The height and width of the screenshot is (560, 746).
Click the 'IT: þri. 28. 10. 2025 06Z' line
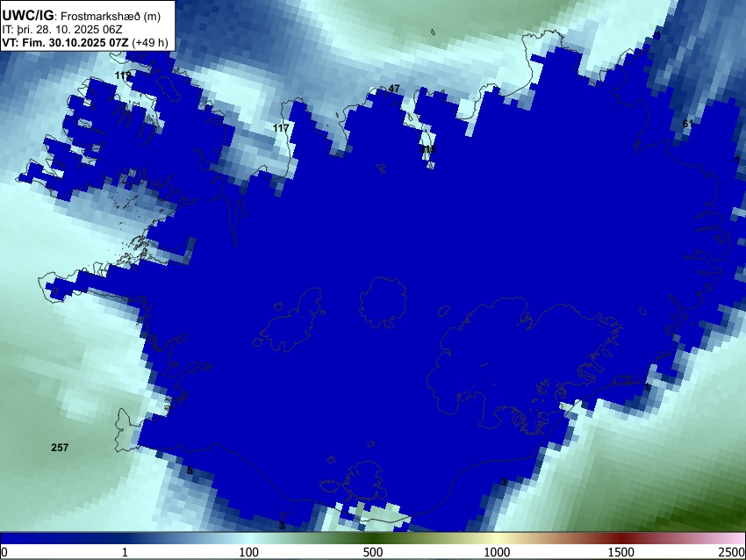tap(61, 30)
